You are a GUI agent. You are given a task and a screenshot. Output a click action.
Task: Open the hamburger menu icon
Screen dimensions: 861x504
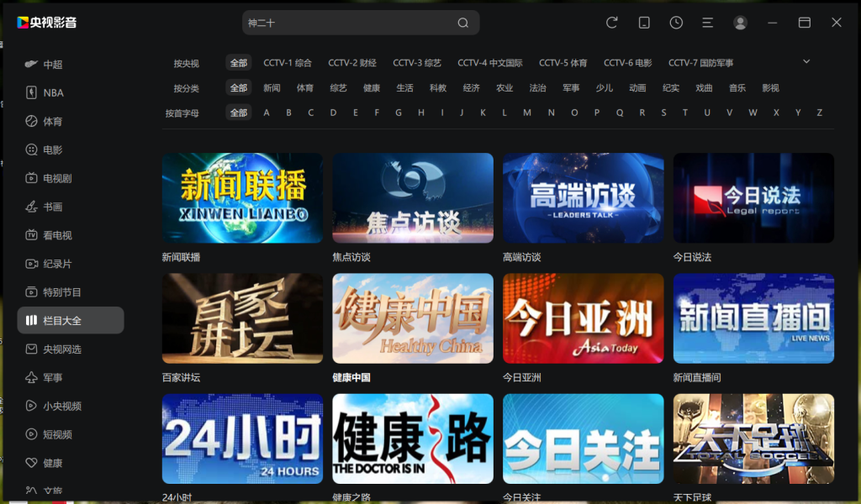pyautogui.click(x=707, y=23)
